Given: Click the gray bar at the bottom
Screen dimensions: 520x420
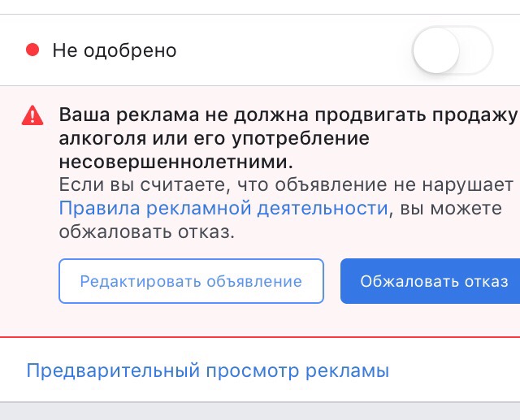Looking at the screenshot, I should (260, 411).
